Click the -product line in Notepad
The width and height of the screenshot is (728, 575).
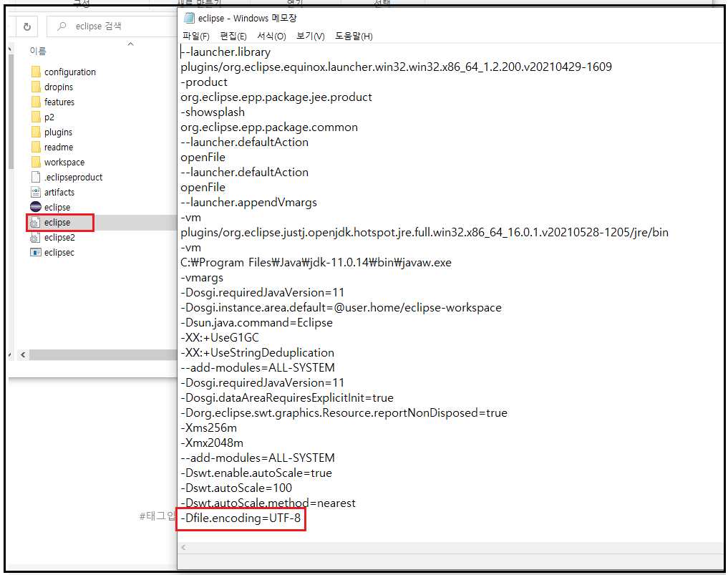point(204,82)
